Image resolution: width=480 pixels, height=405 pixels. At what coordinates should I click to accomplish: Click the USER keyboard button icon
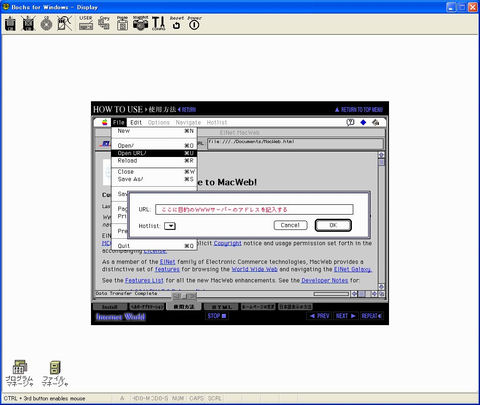86,23
